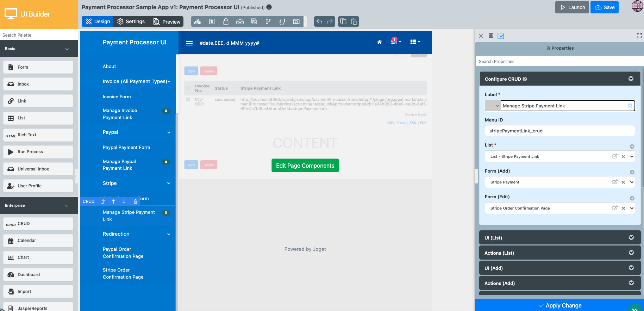The image size is (644, 311).
Task: Click the padlock permission icon in toolbar
Action: (x=226, y=21)
